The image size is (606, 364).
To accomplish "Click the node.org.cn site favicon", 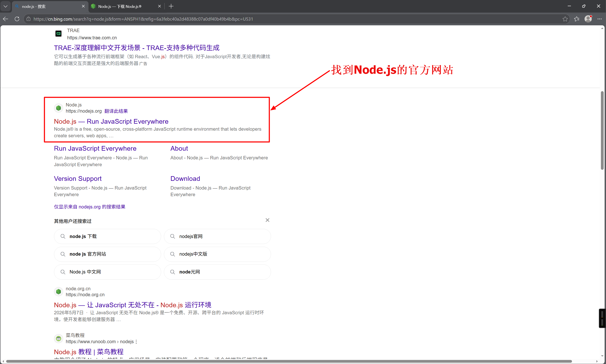I will (x=58, y=292).
